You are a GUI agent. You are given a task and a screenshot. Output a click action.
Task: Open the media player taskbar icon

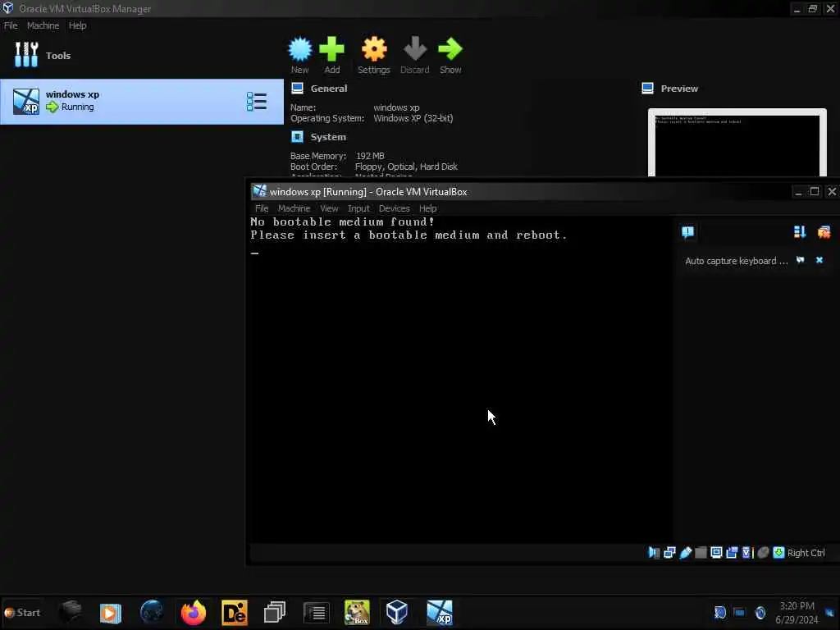pyautogui.click(x=111, y=612)
